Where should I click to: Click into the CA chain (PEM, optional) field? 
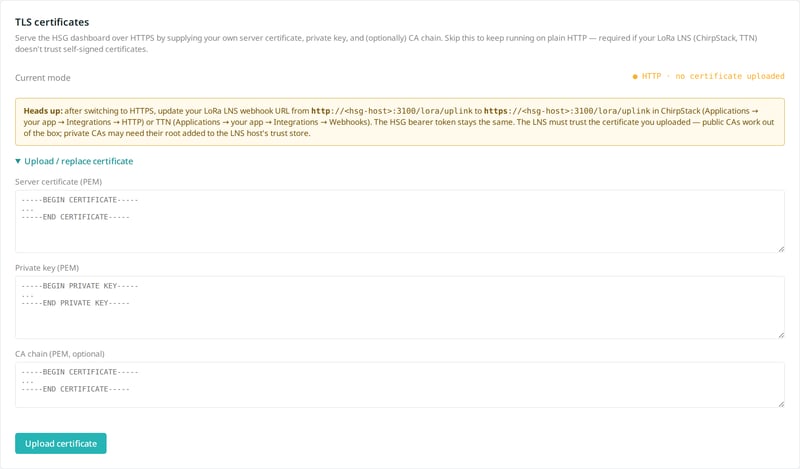pos(399,385)
